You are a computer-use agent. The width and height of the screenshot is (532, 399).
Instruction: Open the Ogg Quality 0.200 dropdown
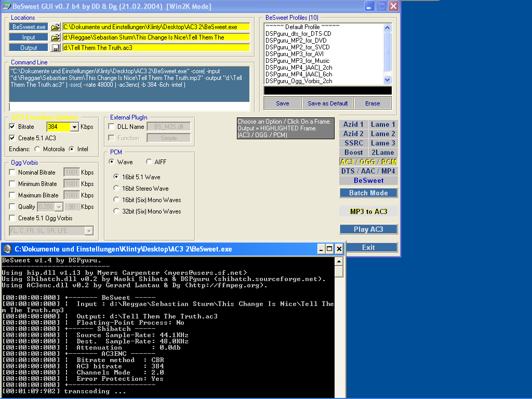(59, 207)
